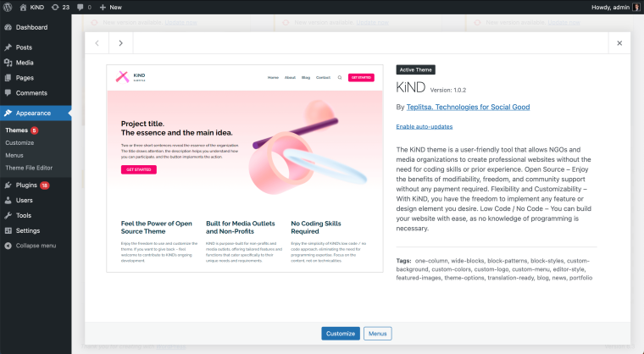Click the New content button

pyautogui.click(x=110, y=7)
